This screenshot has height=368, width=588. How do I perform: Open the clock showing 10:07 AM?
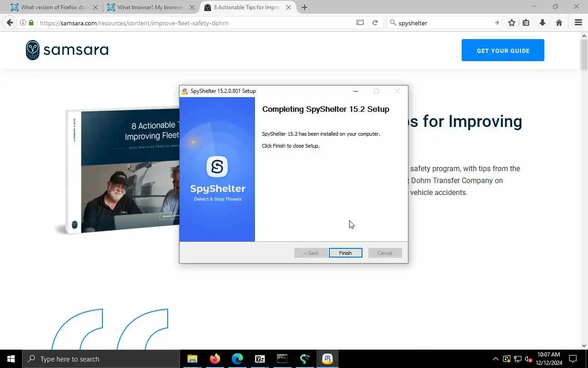548,359
